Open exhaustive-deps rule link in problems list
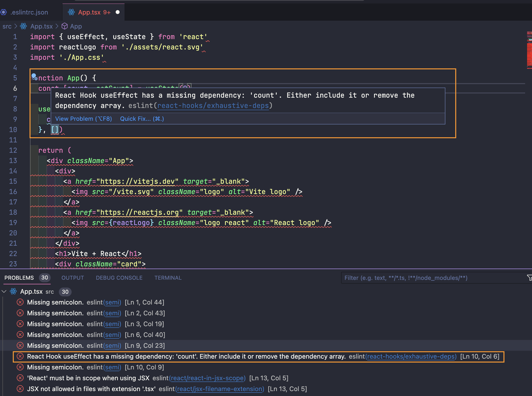The width and height of the screenshot is (532, 396). tap(411, 356)
